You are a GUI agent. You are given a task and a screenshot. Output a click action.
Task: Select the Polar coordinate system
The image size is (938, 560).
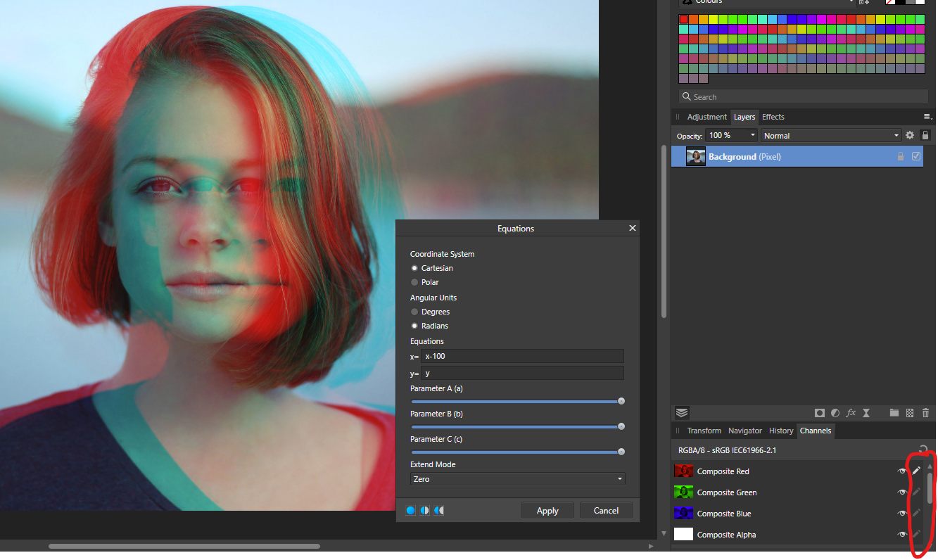414,282
